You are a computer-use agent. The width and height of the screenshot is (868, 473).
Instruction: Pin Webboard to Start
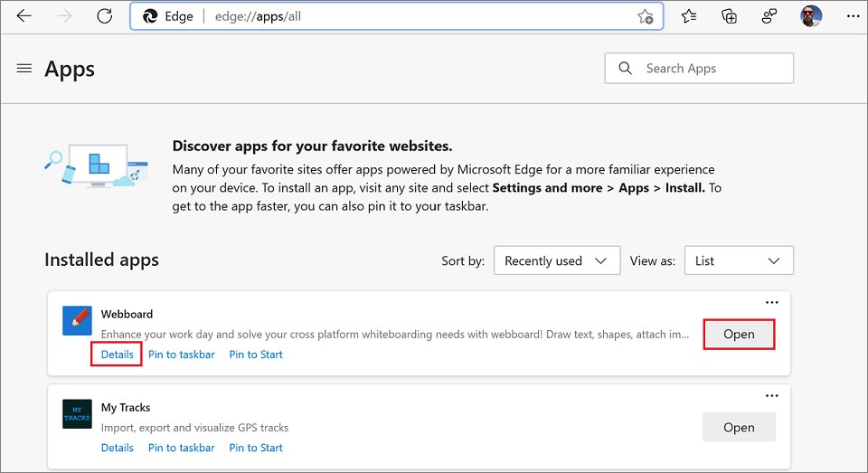[256, 355]
